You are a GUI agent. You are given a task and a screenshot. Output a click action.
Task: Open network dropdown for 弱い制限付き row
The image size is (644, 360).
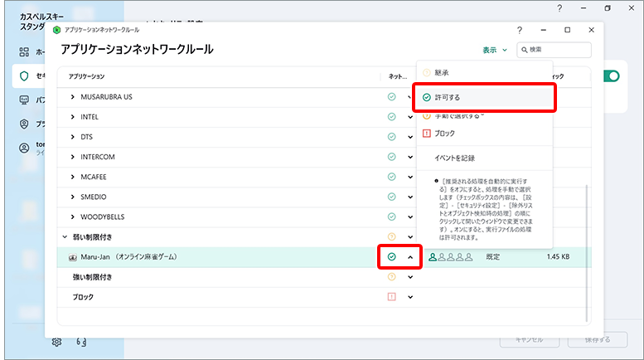tap(410, 237)
